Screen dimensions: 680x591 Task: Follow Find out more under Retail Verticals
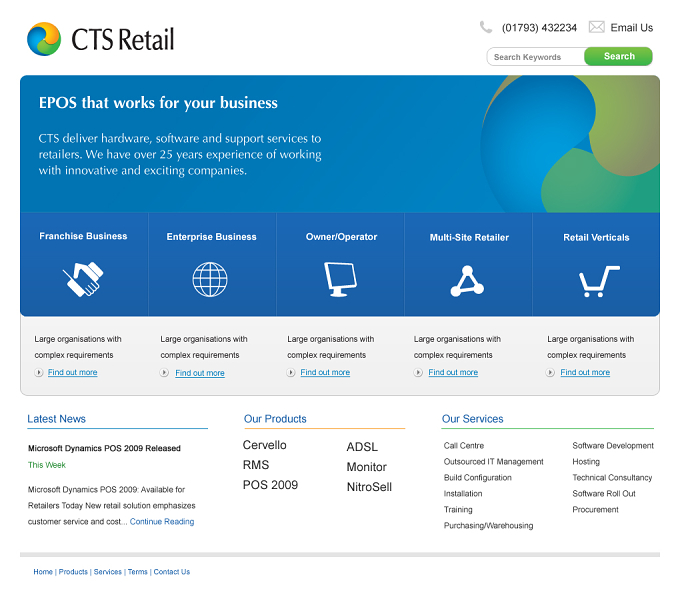click(x=585, y=372)
